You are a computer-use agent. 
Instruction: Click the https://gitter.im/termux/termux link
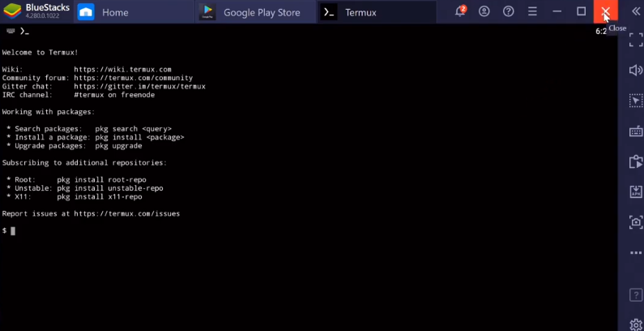(139, 86)
